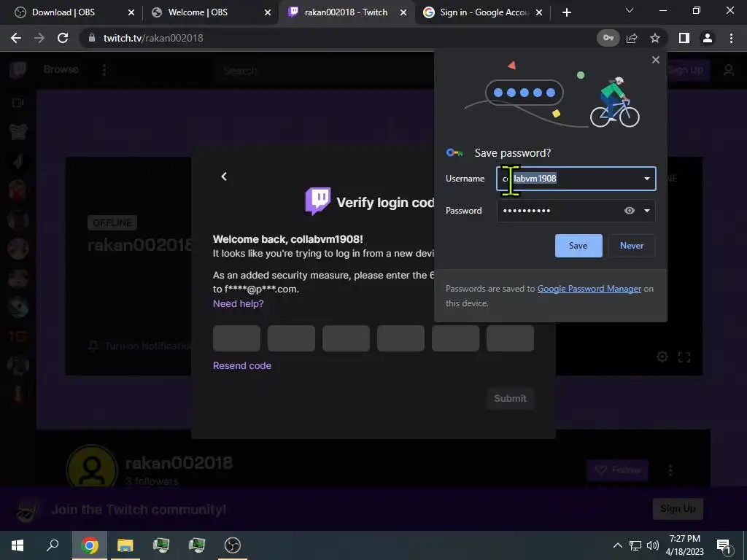747x560 pixels.
Task: Open the Chrome profile icon
Action: pos(708,38)
